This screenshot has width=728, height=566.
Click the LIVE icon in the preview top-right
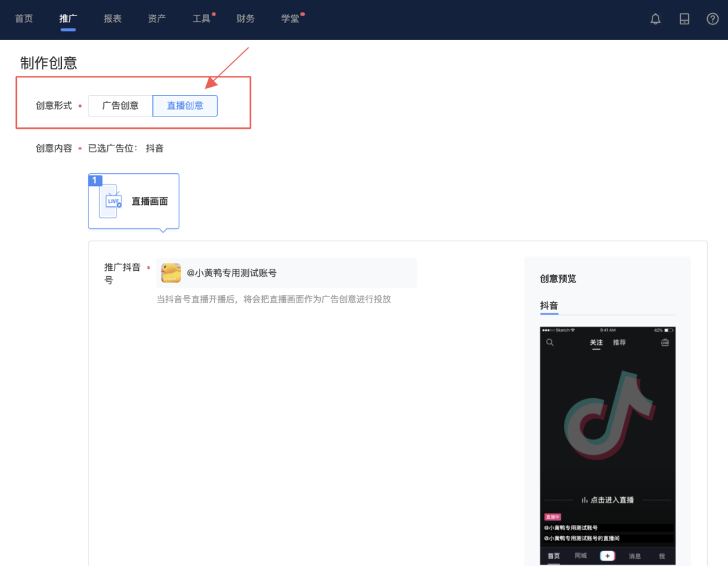[665, 342]
